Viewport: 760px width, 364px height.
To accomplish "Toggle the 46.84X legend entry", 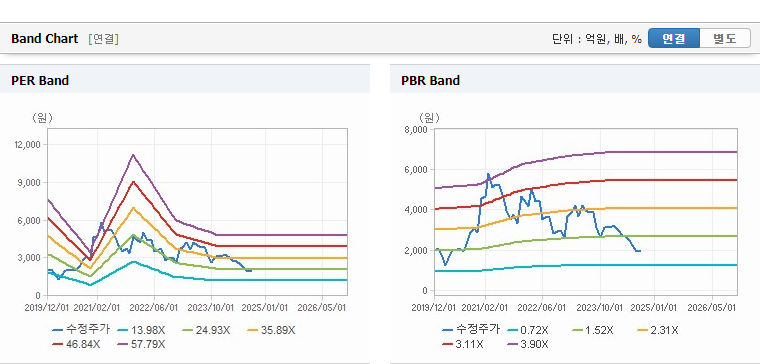I will tap(76, 344).
